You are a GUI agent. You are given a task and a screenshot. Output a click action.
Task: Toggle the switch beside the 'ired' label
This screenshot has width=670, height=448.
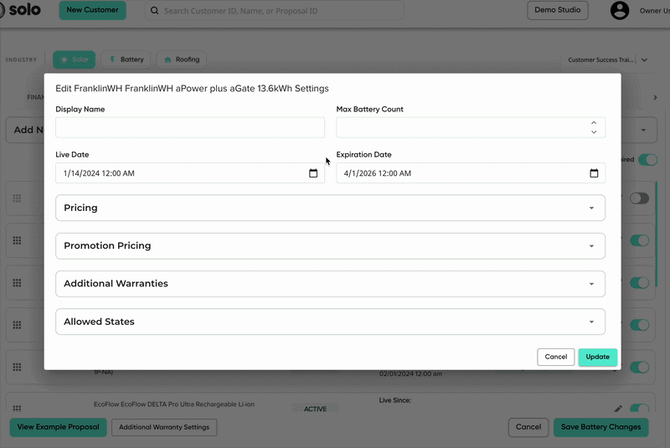(x=648, y=160)
